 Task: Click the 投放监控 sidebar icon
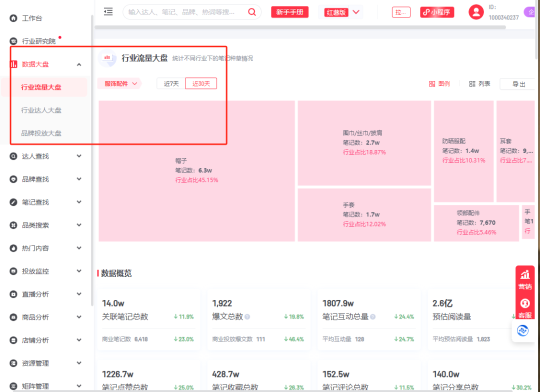(x=13, y=271)
